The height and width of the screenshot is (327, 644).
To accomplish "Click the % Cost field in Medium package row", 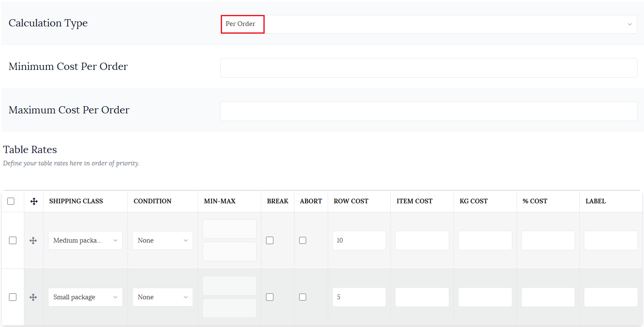I will coord(548,240).
